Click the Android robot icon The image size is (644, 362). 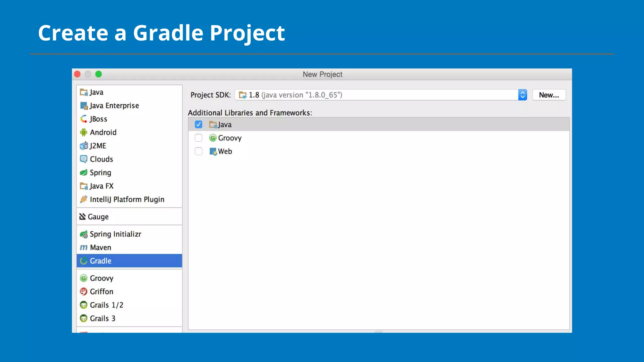point(83,132)
